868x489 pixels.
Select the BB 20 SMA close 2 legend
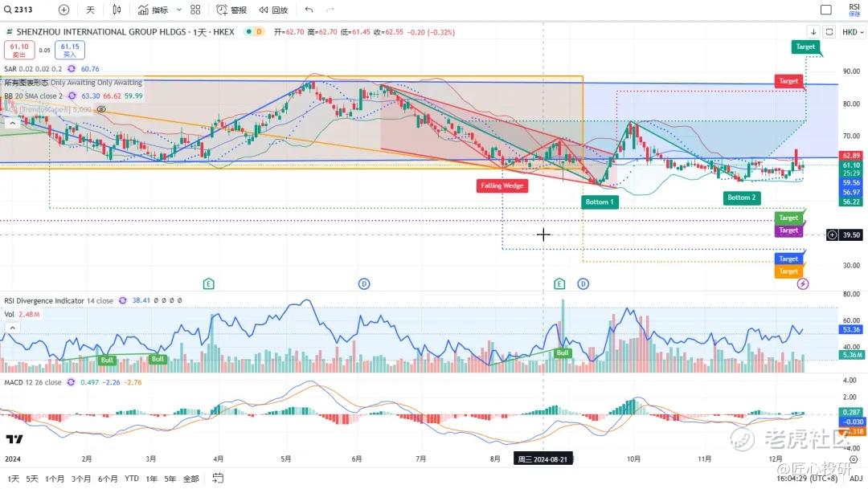tap(33, 96)
